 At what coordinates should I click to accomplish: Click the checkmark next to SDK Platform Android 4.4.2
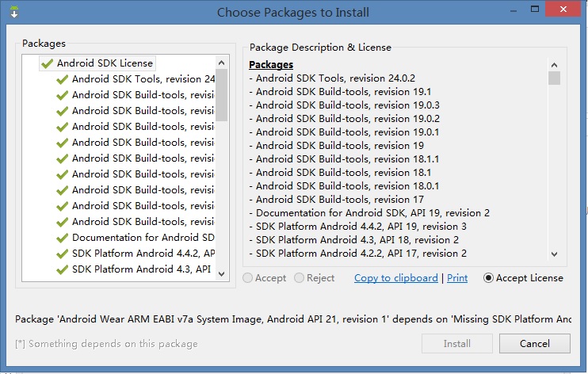[63, 254]
